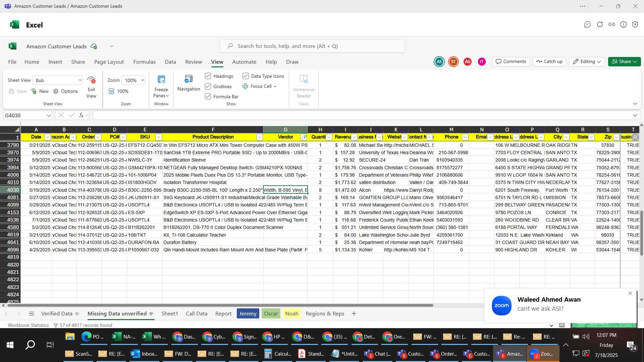Image resolution: width=644 pixels, height=362 pixels.
Task: Click the Select All corner triangle
Action: coord(17,129)
